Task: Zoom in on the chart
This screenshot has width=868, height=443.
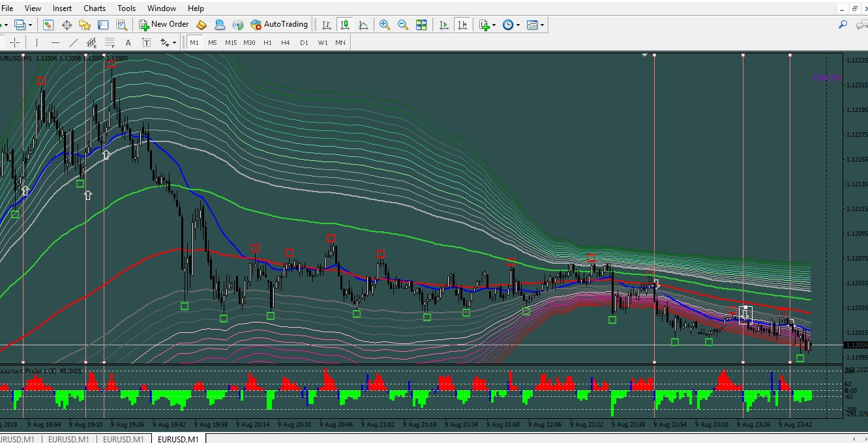Action: pyautogui.click(x=385, y=25)
